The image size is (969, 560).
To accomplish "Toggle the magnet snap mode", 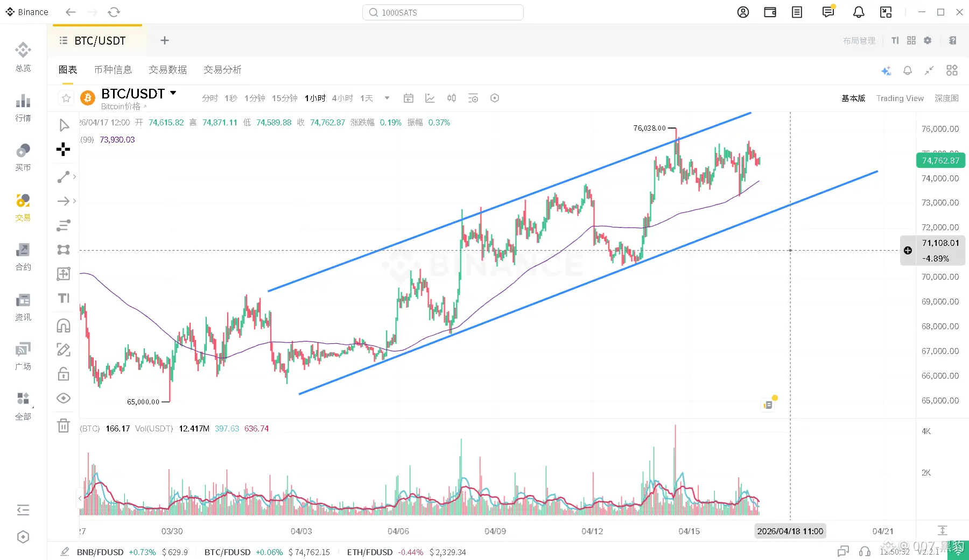I will 64,325.
